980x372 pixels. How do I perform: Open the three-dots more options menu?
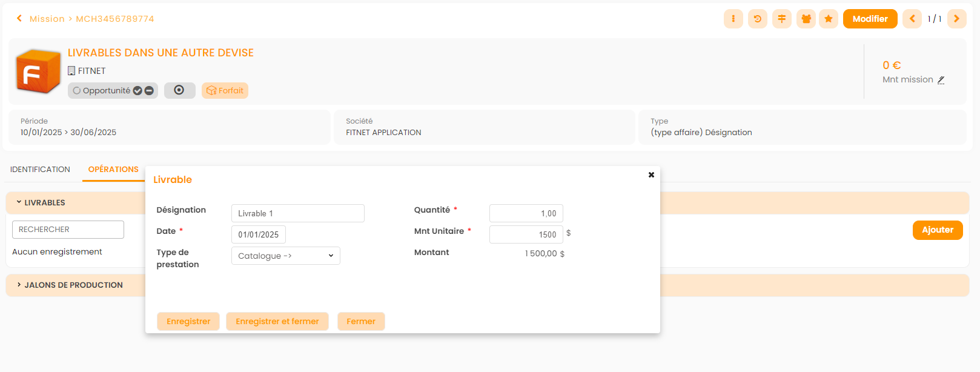[733, 19]
